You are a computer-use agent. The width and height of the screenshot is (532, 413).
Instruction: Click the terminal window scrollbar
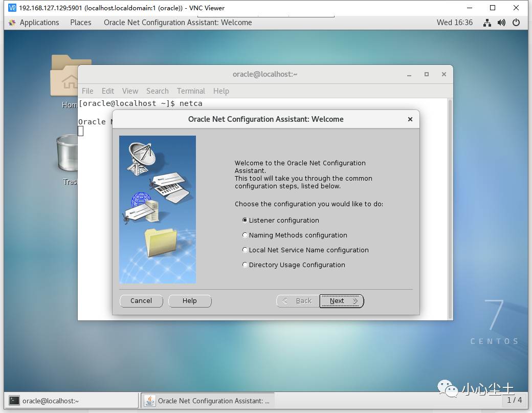[x=450, y=209]
